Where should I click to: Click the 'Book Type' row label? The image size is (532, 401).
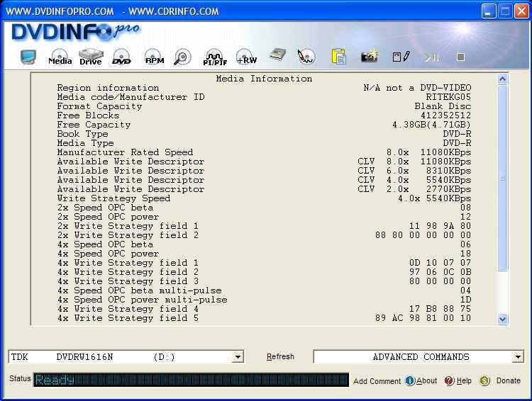coord(82,134)
